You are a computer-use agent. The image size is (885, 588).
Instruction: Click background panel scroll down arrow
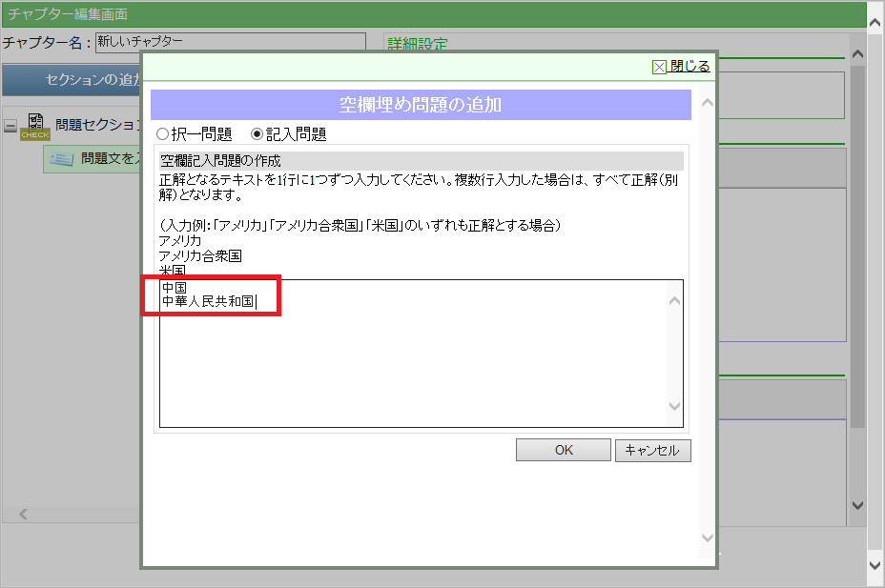(857, 505)
